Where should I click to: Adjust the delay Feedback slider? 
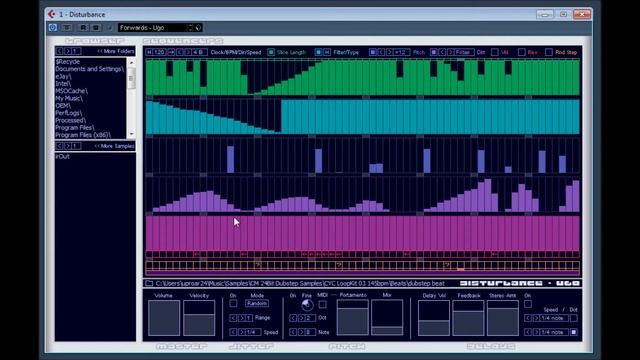pyautogui.click(x=468, y=318)
